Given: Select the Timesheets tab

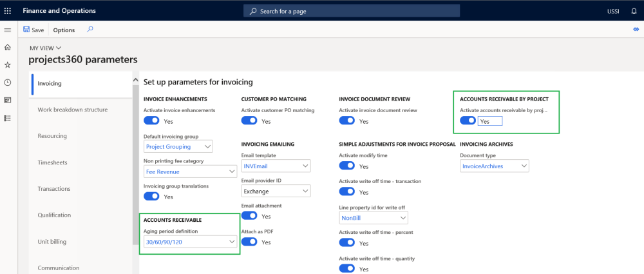Looking at the screenshot, I should point(53,162).
